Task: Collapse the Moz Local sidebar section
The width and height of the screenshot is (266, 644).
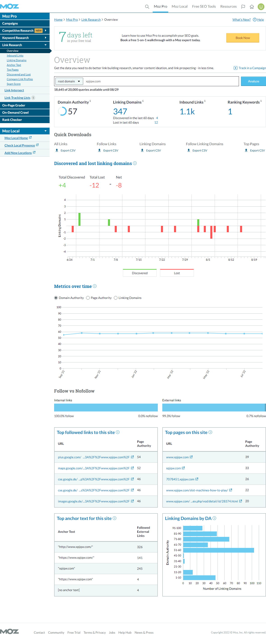Action: (x=45, y=131)
